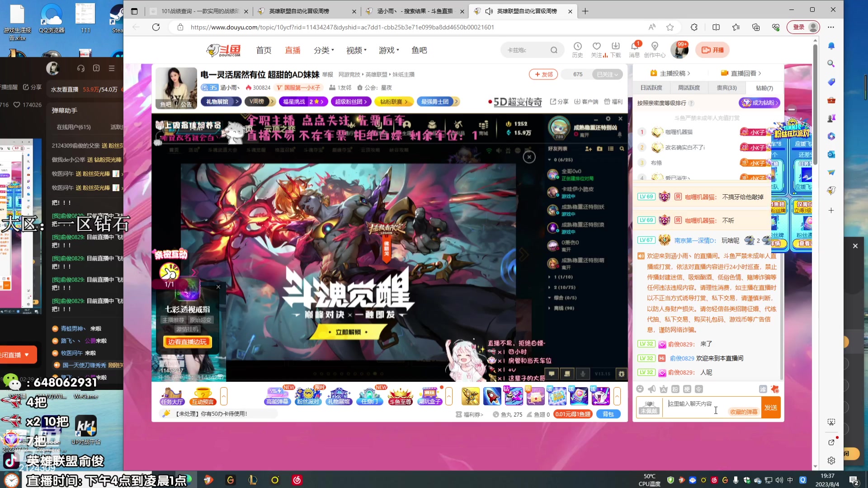Switch to the 日活跃度 tab
The height and width of the screenshot is (488, 868).
pos(651,88)
